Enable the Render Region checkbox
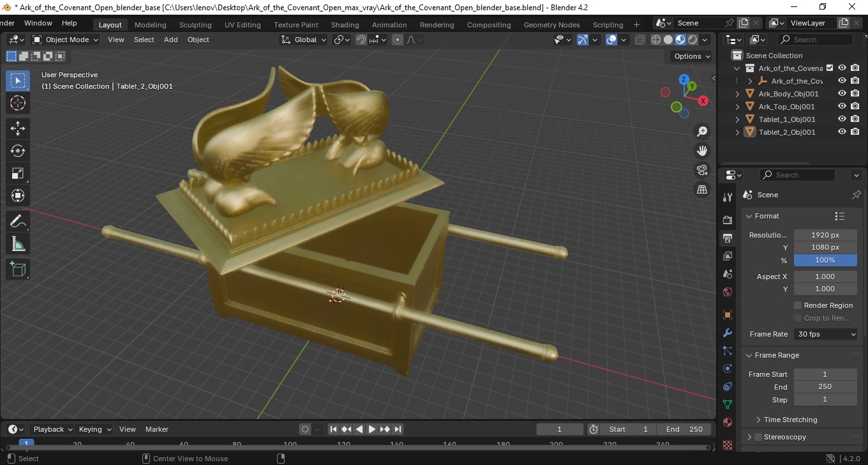This screenshot has height=465, width=868. pyautogui.click(x=798, y=305)
